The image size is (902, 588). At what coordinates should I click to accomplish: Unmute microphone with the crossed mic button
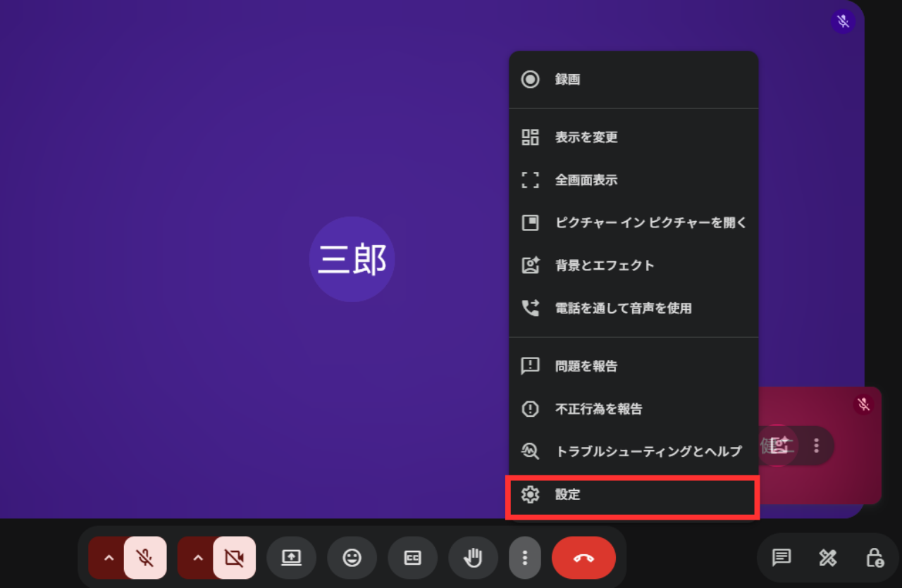145,558
